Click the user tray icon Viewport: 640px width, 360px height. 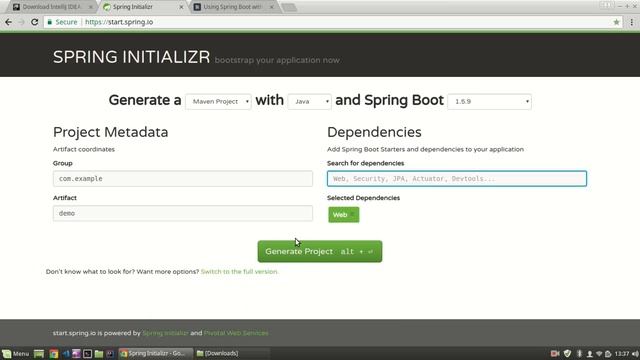coord(589,353)
